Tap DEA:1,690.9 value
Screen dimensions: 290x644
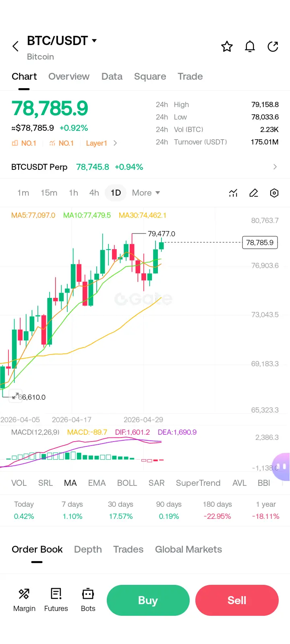177,432
